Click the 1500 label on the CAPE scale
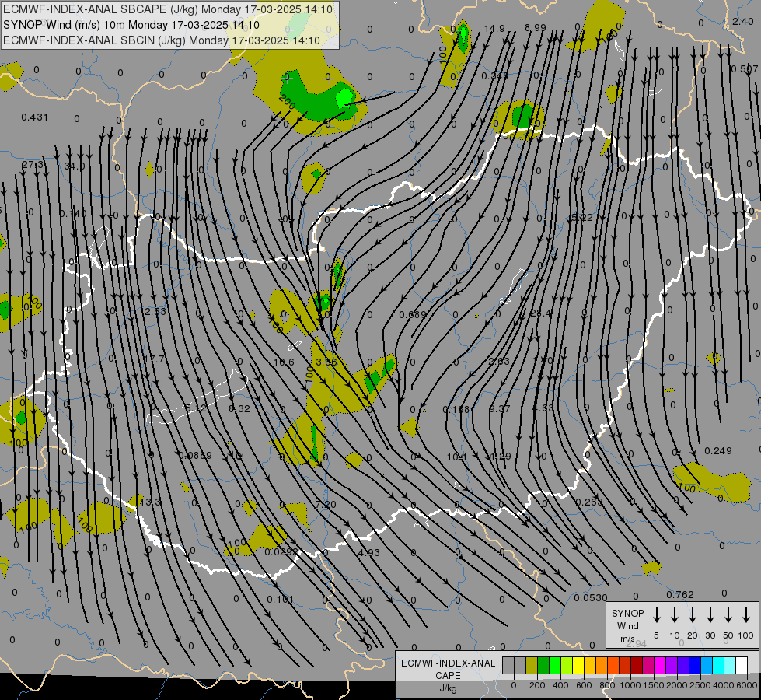Image resolution: width=761 pixels, height=700 pixels. (654, 685)
